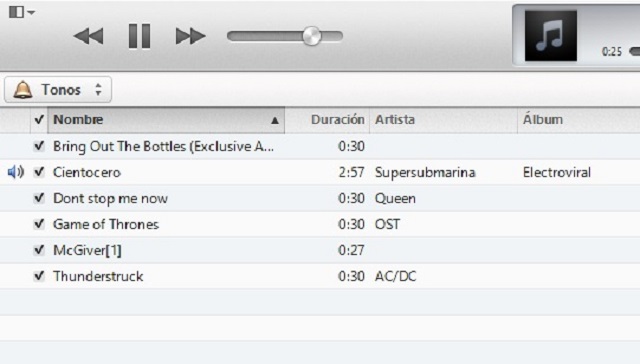Click the 2:57 duration of Cientocero
This screenshot has width=640, height=364.
point(351,172)
